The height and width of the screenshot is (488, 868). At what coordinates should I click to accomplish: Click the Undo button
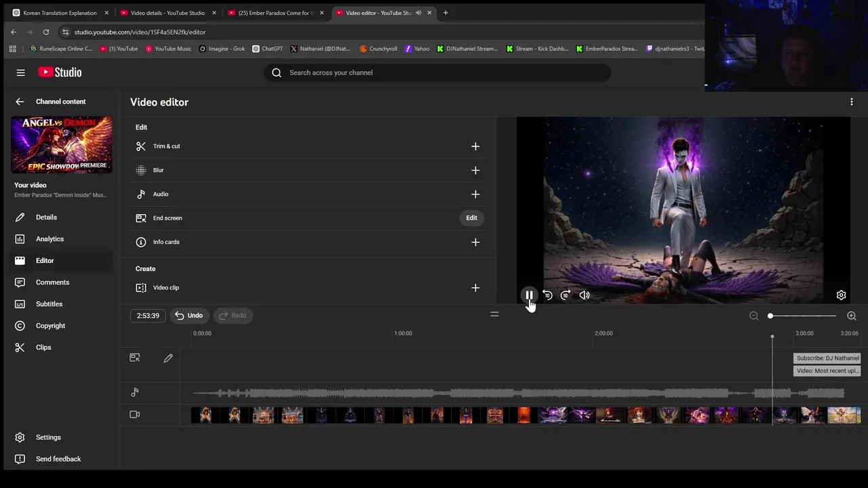point(189,315)
